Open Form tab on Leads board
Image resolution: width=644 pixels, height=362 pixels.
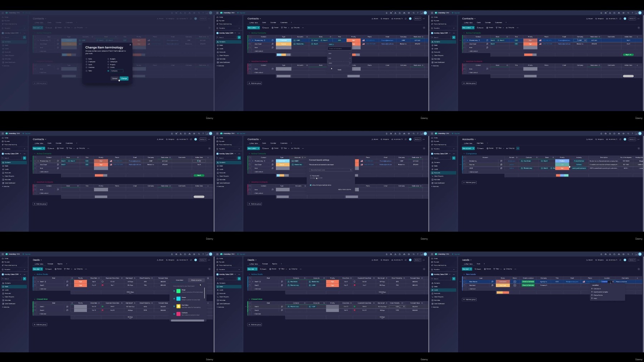coord(478,264)
